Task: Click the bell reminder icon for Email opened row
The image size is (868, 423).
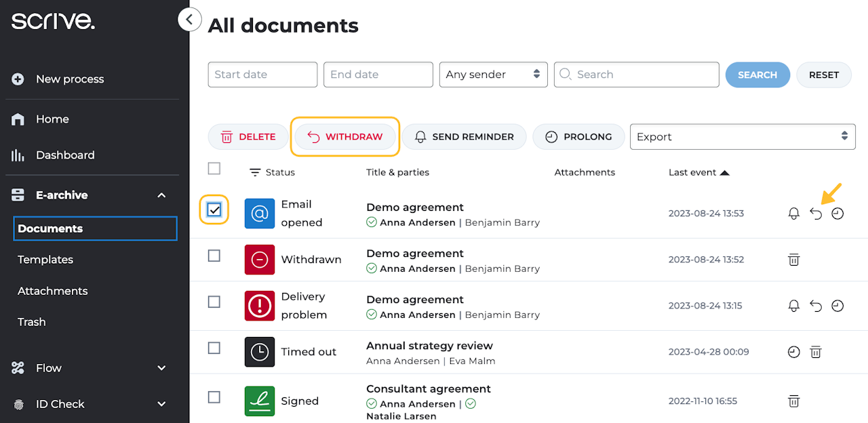Action: coord(793,214)
